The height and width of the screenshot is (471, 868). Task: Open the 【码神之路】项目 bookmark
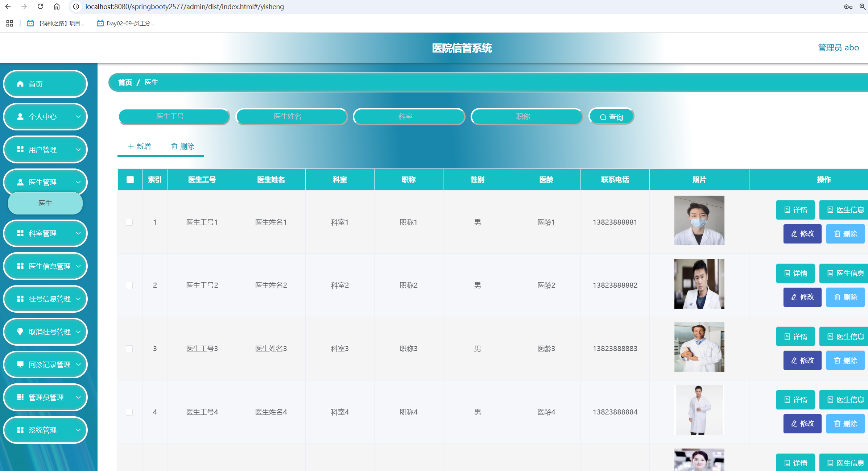pyautogui.click(x=56, y=23)
